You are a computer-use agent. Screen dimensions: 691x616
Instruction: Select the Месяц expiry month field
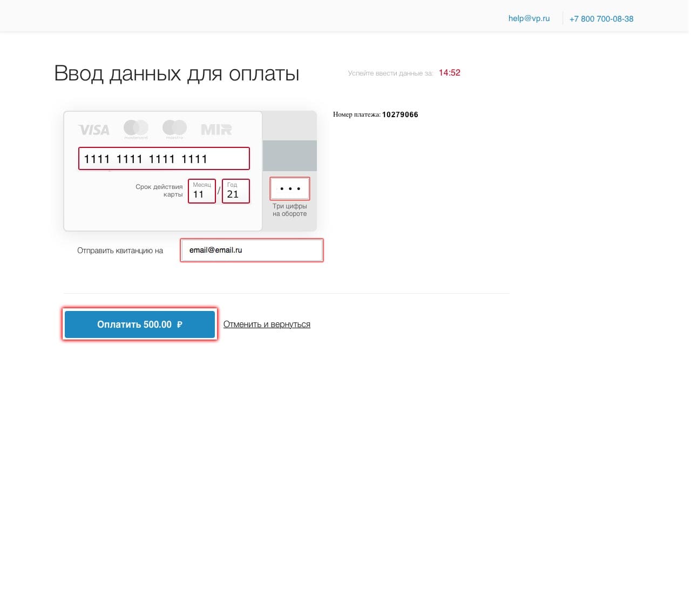[202, 191]
